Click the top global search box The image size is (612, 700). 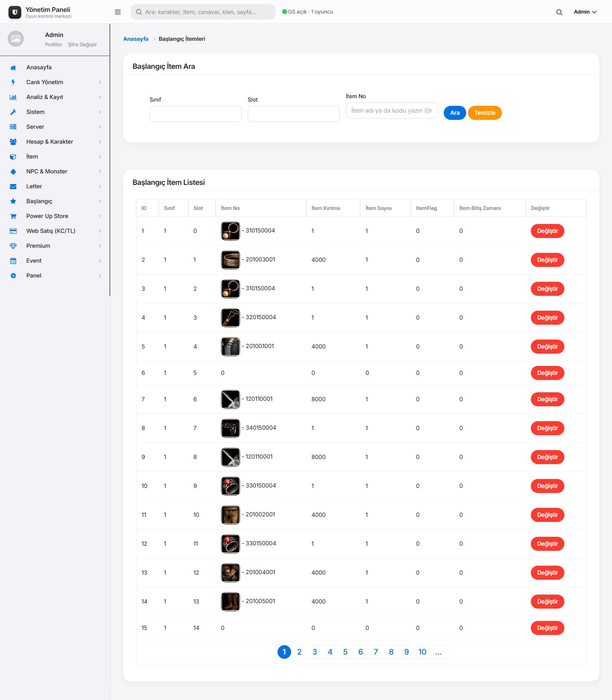pos(203,12)
